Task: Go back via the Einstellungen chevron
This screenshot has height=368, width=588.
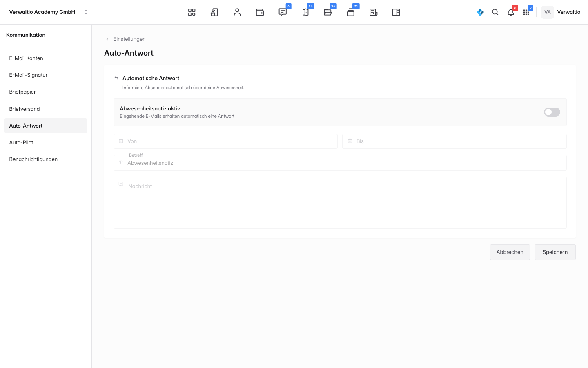Action: (107, 39)
